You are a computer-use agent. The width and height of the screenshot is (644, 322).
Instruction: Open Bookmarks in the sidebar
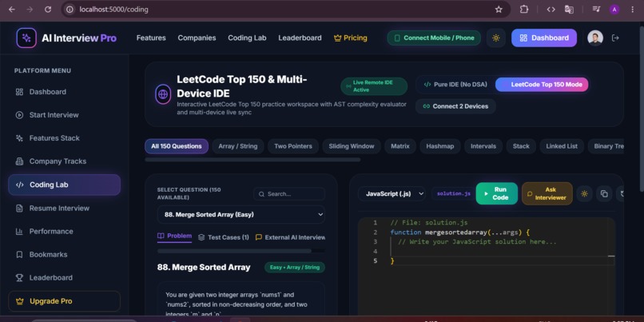click(65, 255)
